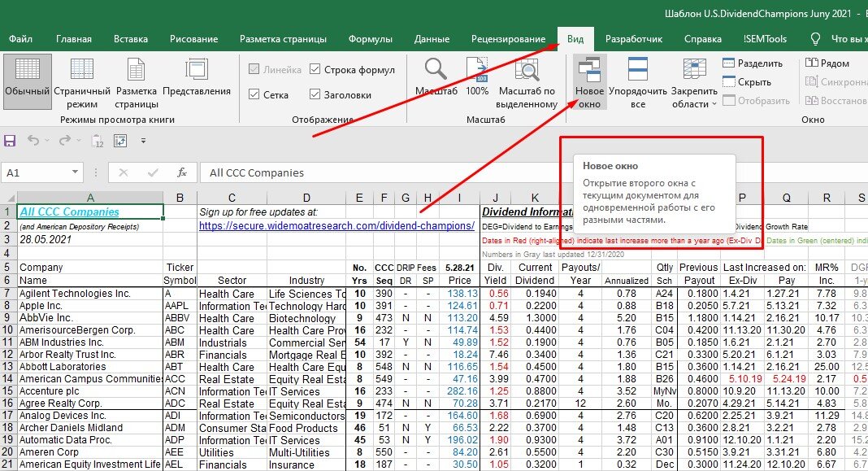Click the calendar icon in quick access toolbar

[x=98, y=141]
